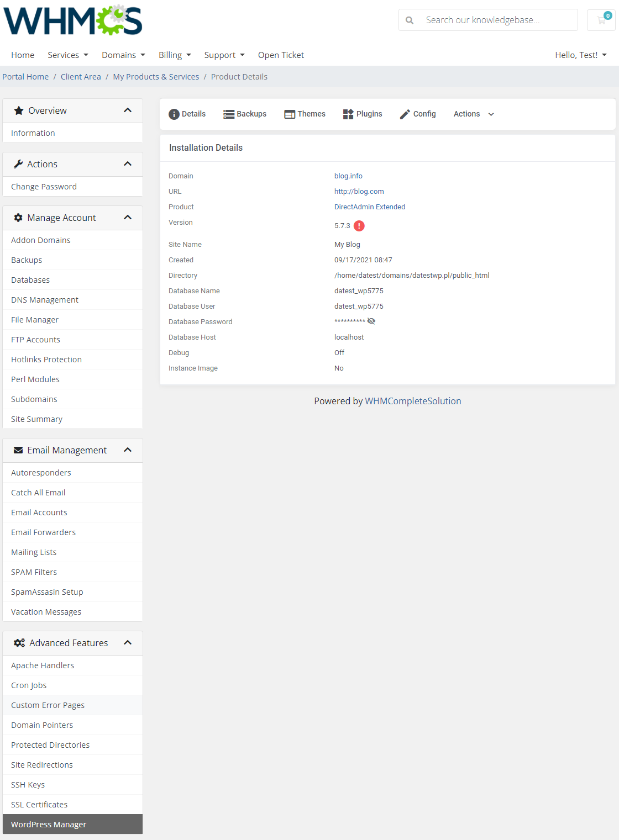Go to Portal Home breadcrumb

click(25, 77)
